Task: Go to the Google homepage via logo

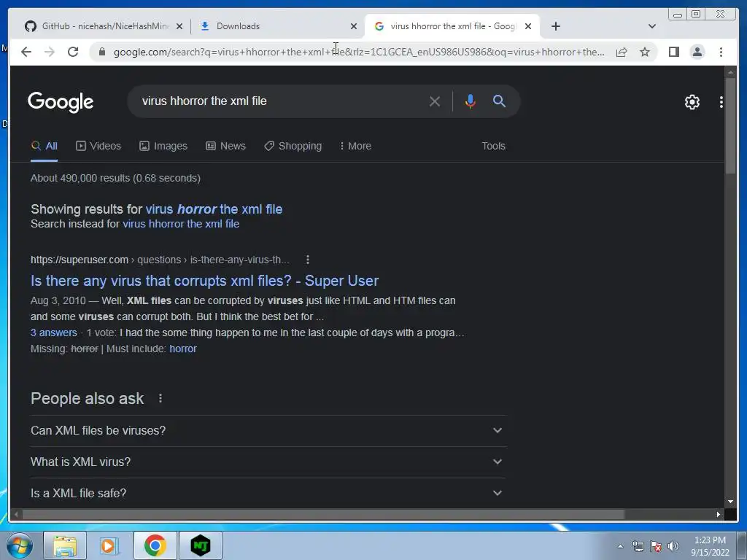Action: point(61,102)
